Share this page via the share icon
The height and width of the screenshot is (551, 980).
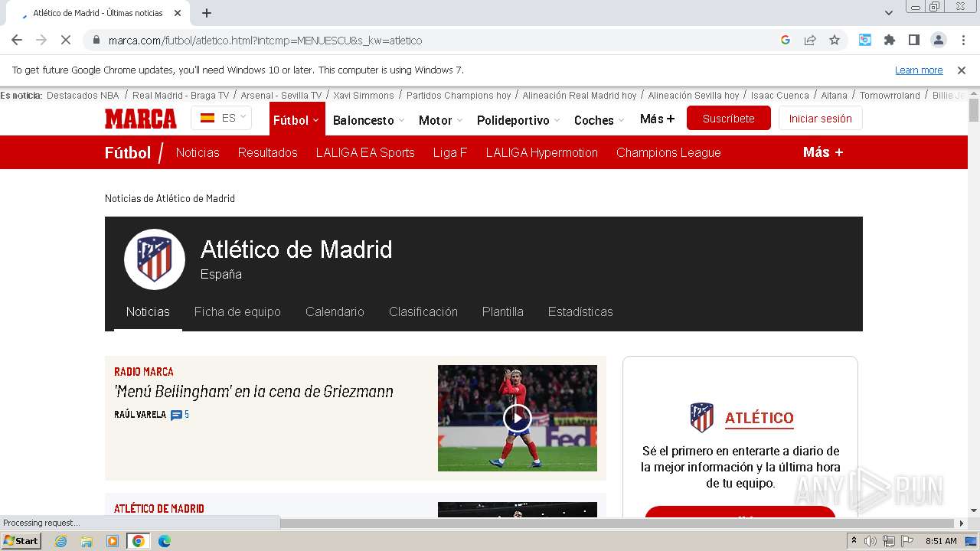coord(810,40)
